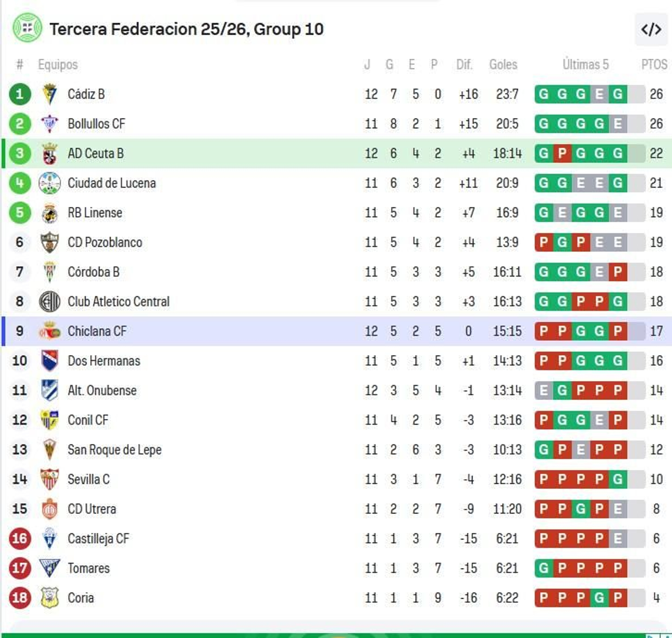Sort the table by PTOS column
The image size is (672, 638).
tap(654, 65)
